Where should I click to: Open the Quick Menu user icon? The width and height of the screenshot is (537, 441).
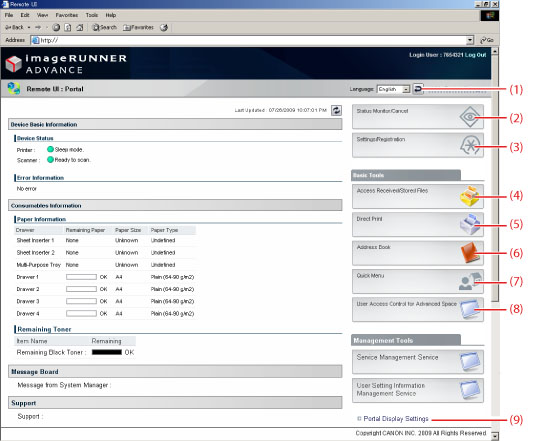pyautogui.click(x=470, y=281)
